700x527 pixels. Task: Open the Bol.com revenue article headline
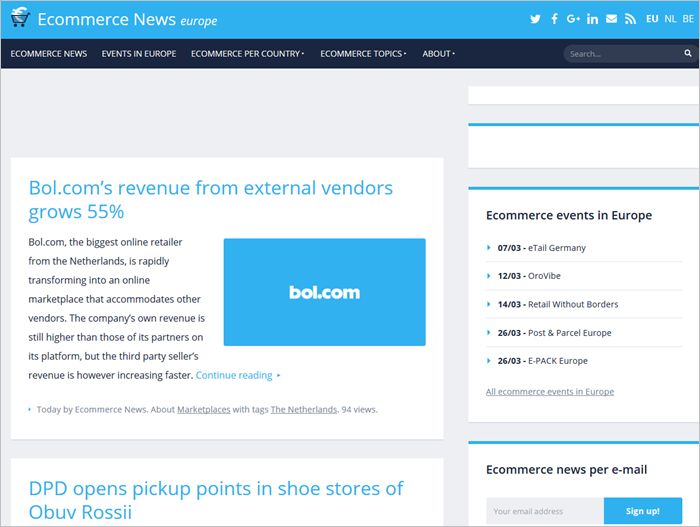point(211,200)
